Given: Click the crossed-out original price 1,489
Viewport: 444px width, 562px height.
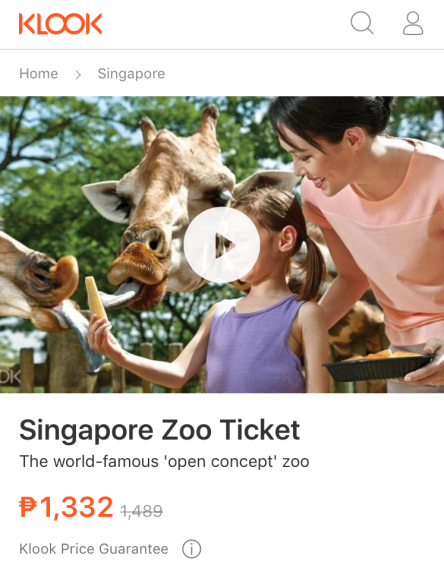Looking at the screenshot, I should [x=142, y=511].
